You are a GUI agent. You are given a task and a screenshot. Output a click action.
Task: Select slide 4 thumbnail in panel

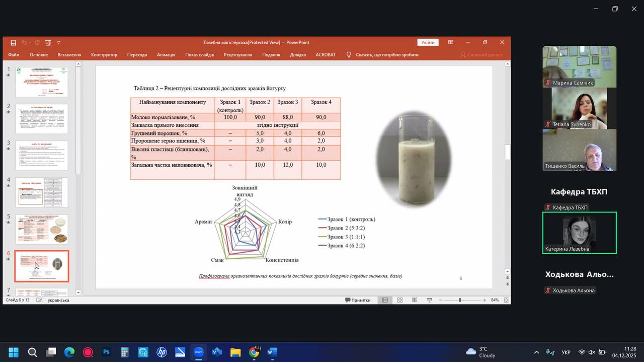(42, 192)
